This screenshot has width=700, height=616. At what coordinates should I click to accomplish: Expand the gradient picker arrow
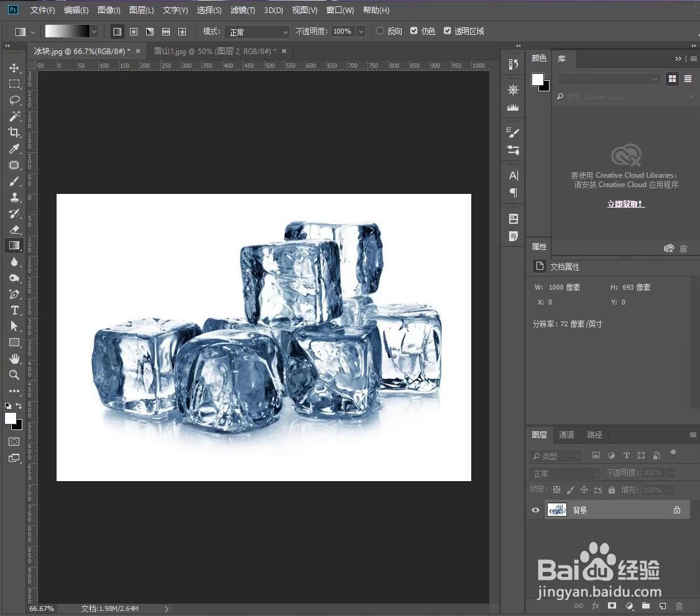pos(94,32)
